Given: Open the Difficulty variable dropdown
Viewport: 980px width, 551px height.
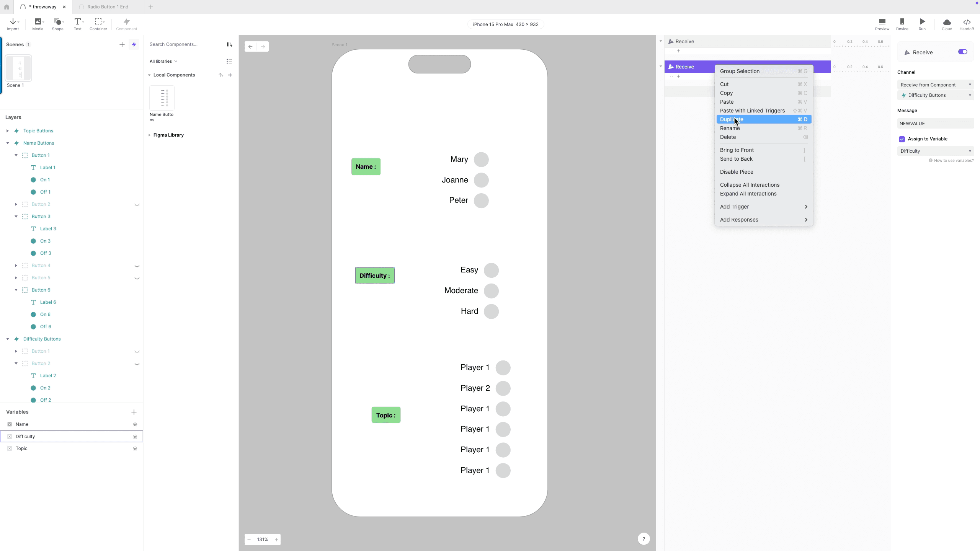Looking at the screenshot, I should pyautogui.click(x=935, y=150).
